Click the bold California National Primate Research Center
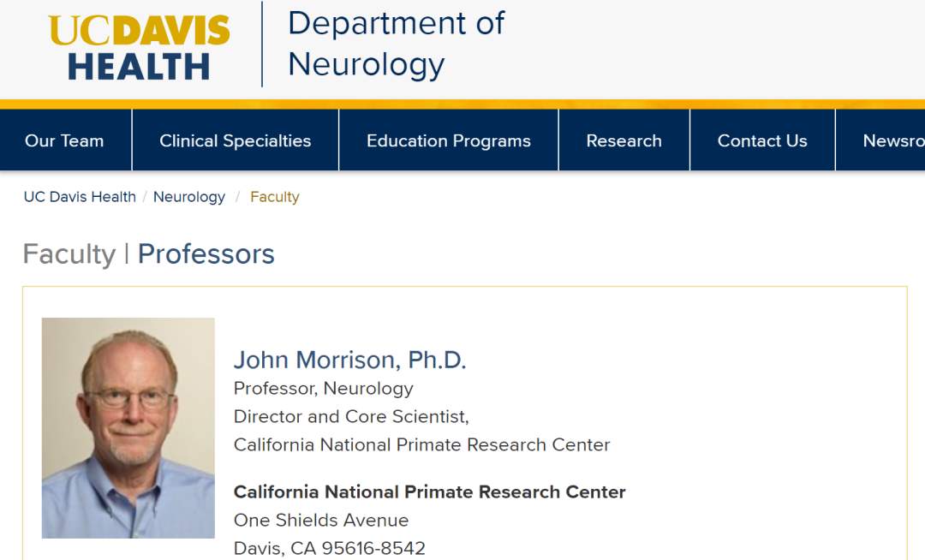The width and height of the screenshot is (925, 560). 429,492
